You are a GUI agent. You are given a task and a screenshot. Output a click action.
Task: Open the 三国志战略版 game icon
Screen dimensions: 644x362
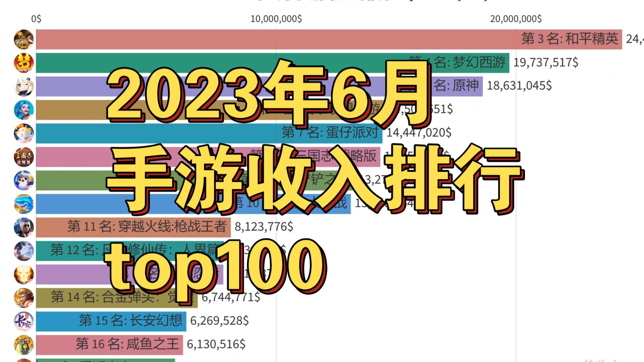click(x=24, y=157)
